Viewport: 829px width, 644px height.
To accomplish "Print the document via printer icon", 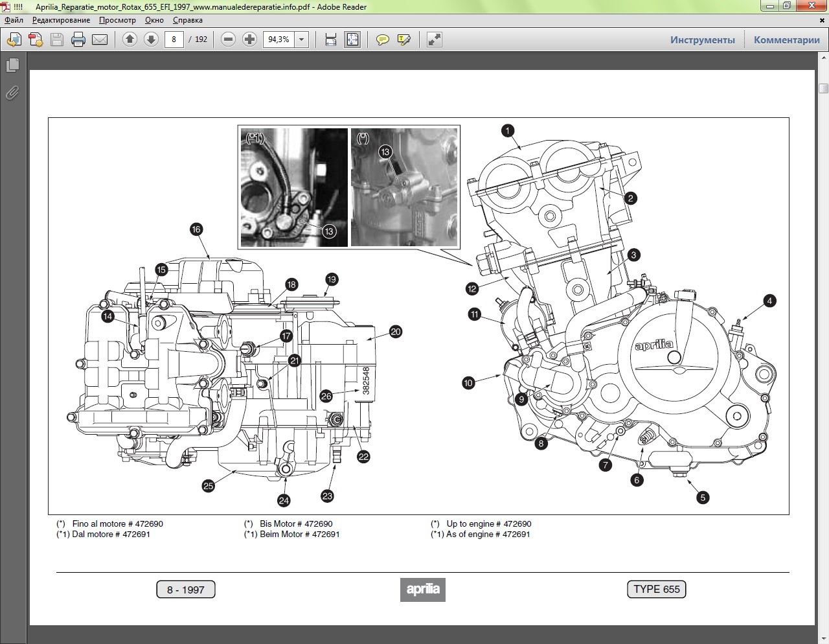I will pos(78,40).
